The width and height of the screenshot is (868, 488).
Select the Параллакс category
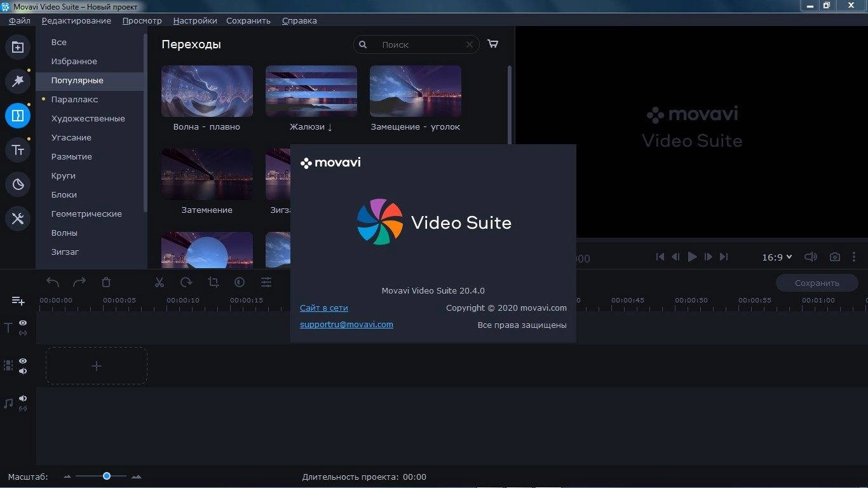(90, 99)
